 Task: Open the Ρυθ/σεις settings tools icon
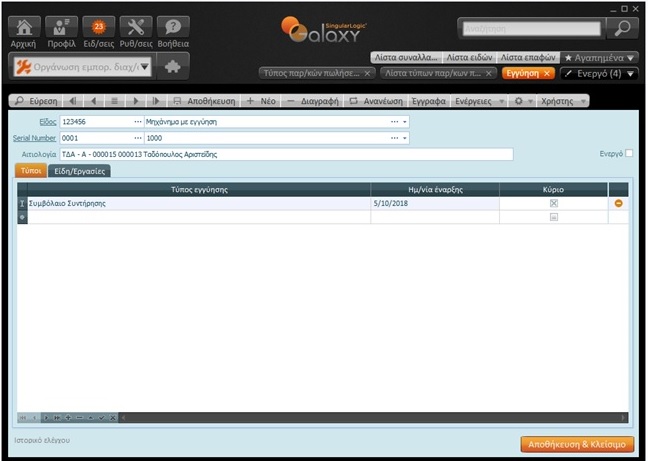137,32
